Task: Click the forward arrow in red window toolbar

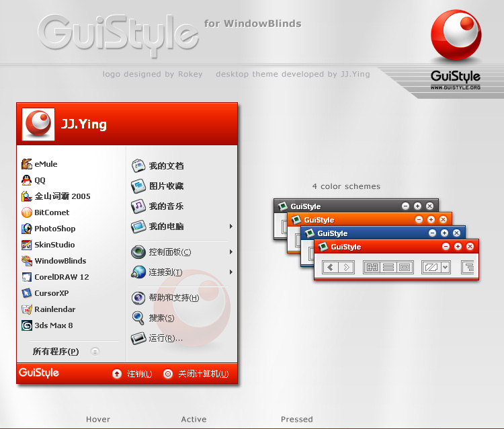Action: point(346,267)
